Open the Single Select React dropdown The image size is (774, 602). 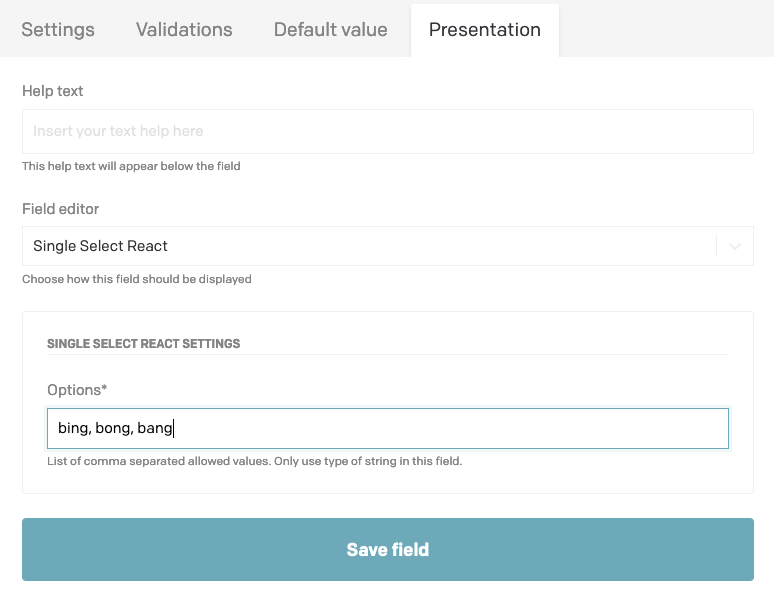click(370, 246)
